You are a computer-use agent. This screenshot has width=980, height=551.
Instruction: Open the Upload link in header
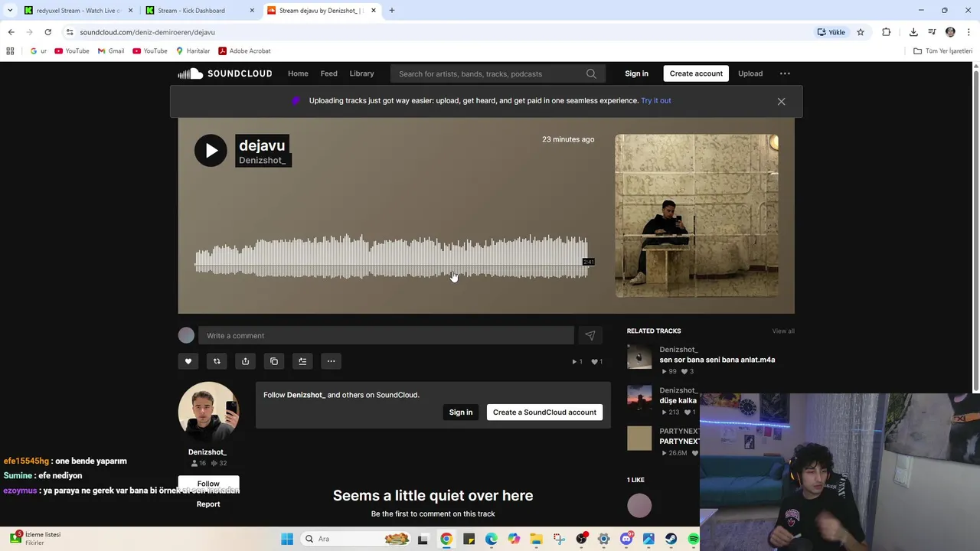[x=750, y=73]
